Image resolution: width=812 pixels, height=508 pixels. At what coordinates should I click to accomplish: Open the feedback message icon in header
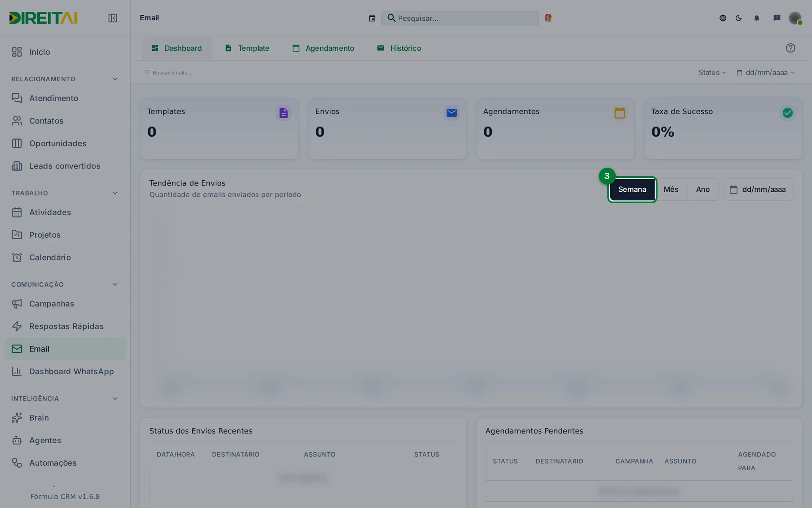click(777, 18)
